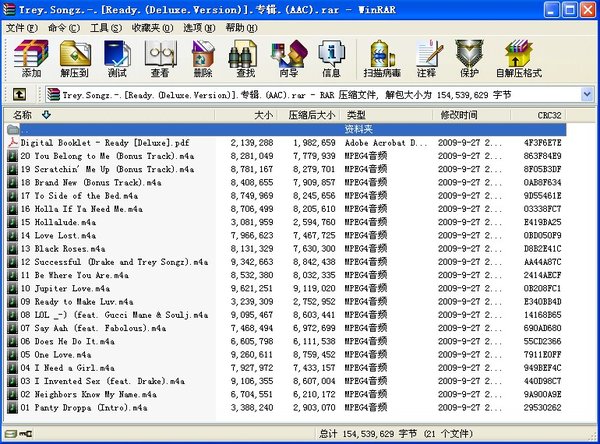Click the 查看 (View) toolbar icon
Image resolution: width=600 pixels, height=444 pixels.
[160, 59]
